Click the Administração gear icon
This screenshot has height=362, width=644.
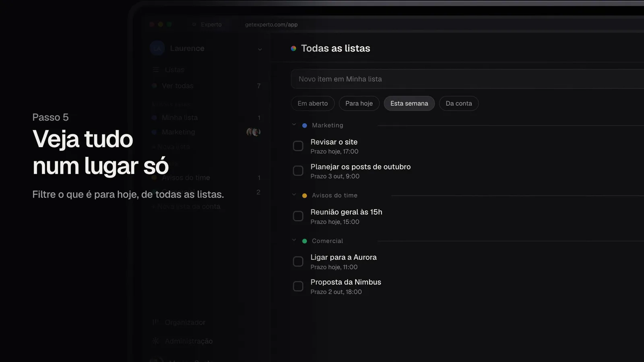tap(156, 341)
